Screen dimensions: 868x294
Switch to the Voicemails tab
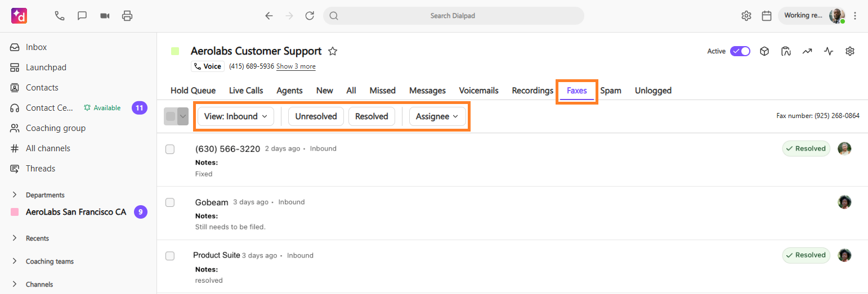point(478,91)
